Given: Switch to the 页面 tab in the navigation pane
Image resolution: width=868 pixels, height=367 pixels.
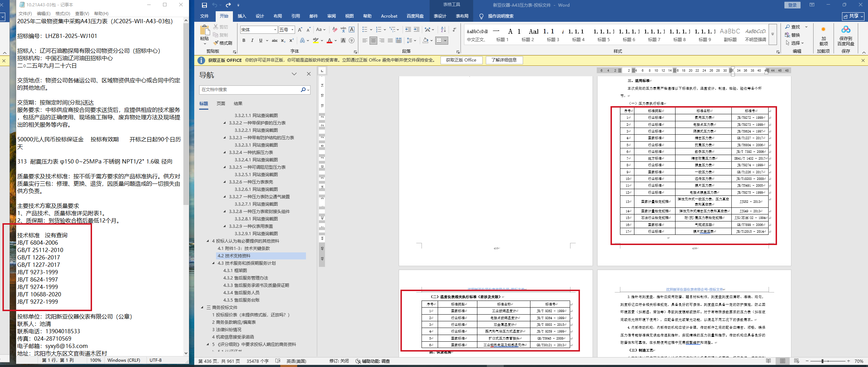Looking at the screenshot, I should click(x=221, y=104).
